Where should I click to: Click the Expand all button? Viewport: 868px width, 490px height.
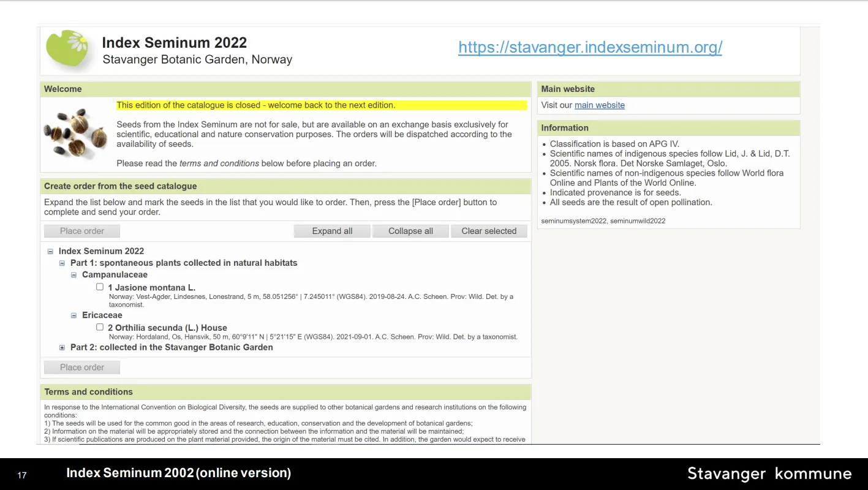pyautogui.click(x=332, y=231)
